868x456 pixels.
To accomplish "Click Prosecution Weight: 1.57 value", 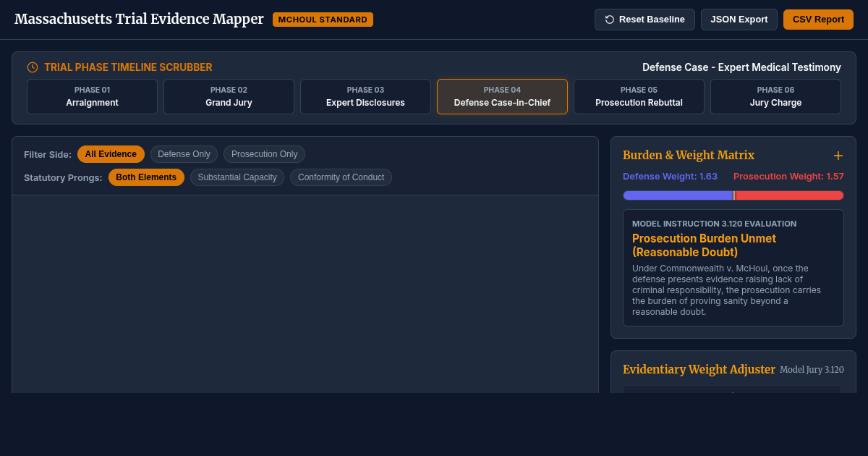I will [788, 176].
